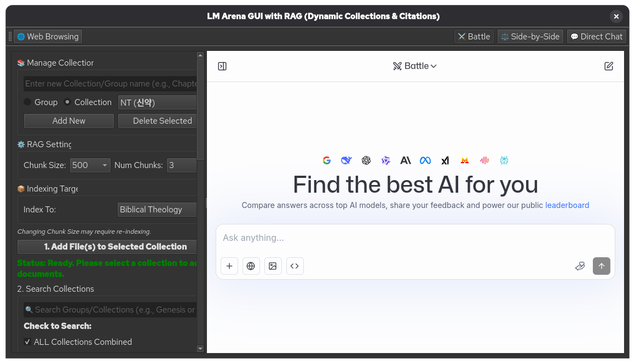Click the left panel scrollbar down arrow
This screenshot has width=635, height=364.
click(200, 349)
